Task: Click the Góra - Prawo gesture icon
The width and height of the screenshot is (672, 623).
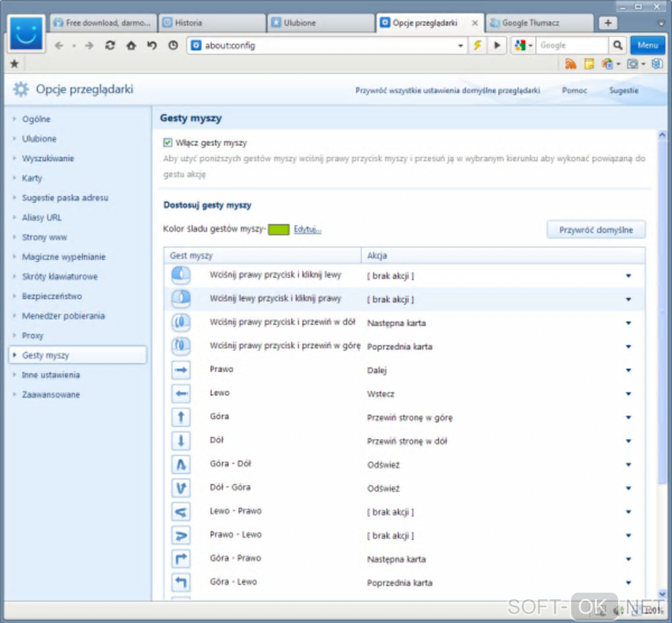Action: [x=181, y=558]
